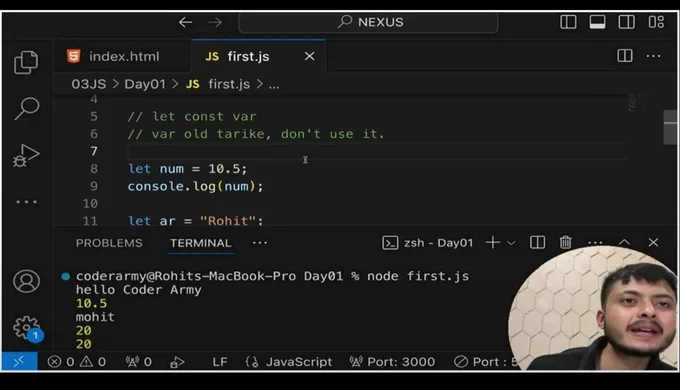Select the TERMINAL panel tab
Screen dimensions: 680x390
pyautogui.click(x=200, y=243)
